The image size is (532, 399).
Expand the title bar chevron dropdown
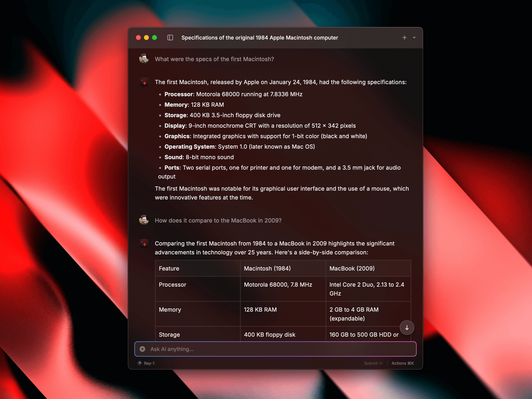[x=414, y=38]
